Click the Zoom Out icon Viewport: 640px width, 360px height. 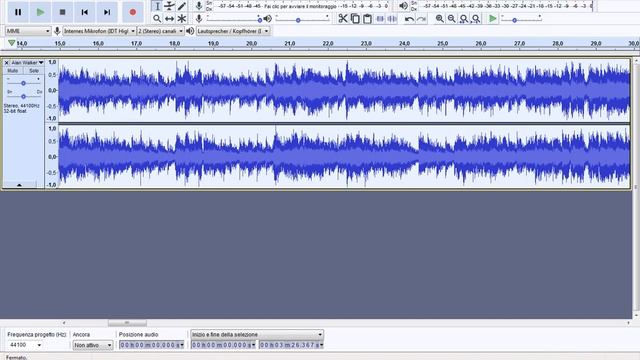452,18
